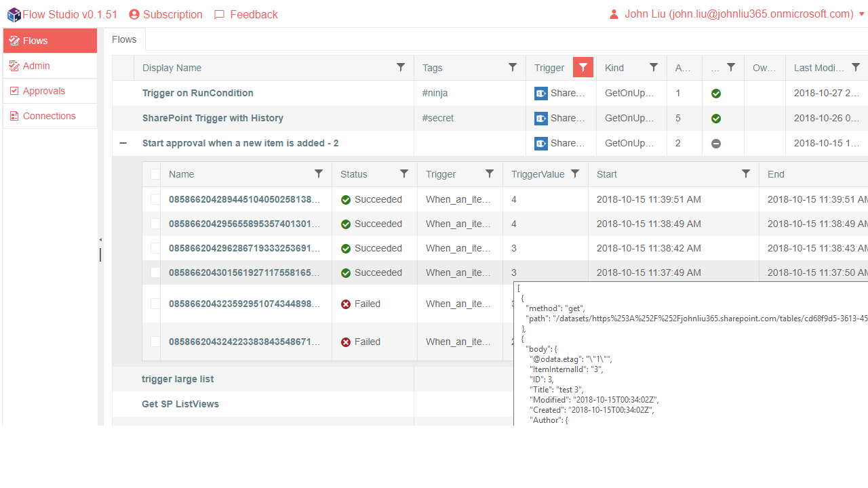Click the Failed icon of run 085866204323592951074344898
Image resolution: width=868 pixels, height=488 pixels.
pos(346,304)
